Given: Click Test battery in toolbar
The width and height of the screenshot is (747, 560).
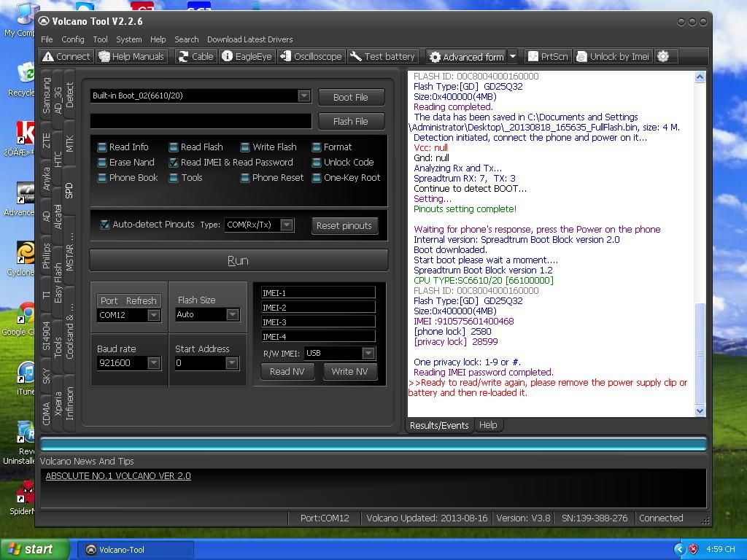Looking at the screenshot, I should (x=382, y=57).
